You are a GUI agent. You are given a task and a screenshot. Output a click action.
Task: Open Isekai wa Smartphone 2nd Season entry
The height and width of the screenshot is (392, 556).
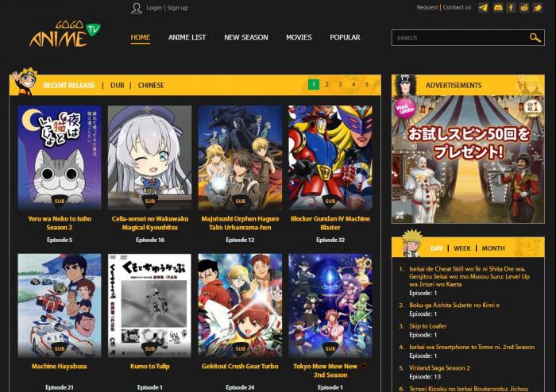tap(472, 347)
